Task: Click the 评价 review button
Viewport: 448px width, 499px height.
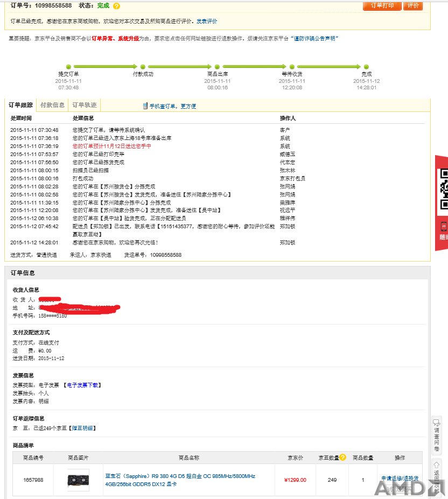Action: (413, 6)
